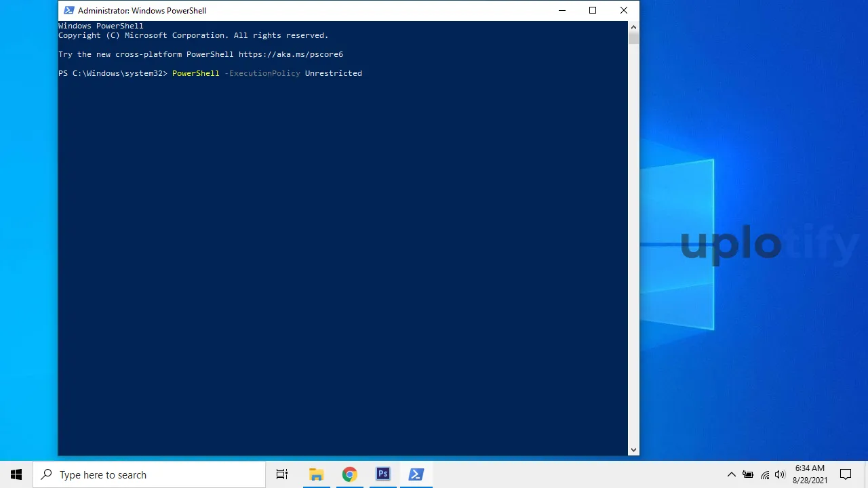Open Google Chrome from the taskbar
This screenshot has width=868, height=488.
(x=349, y=474)
